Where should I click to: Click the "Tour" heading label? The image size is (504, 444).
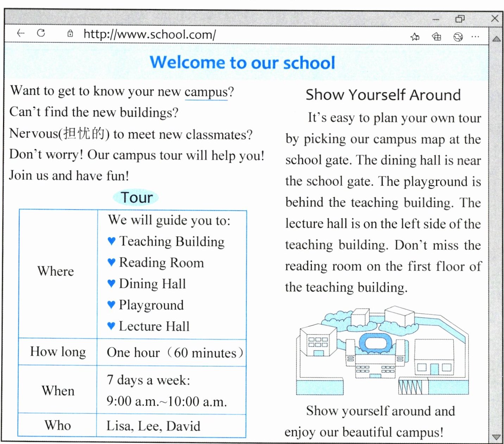[136, 198]
